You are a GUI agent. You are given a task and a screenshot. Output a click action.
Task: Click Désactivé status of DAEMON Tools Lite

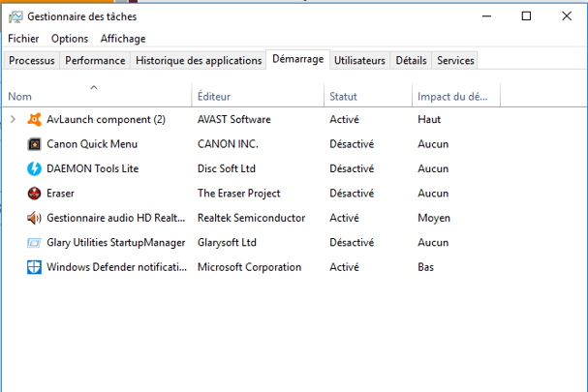pyautogui.click(x=352, y=168)
